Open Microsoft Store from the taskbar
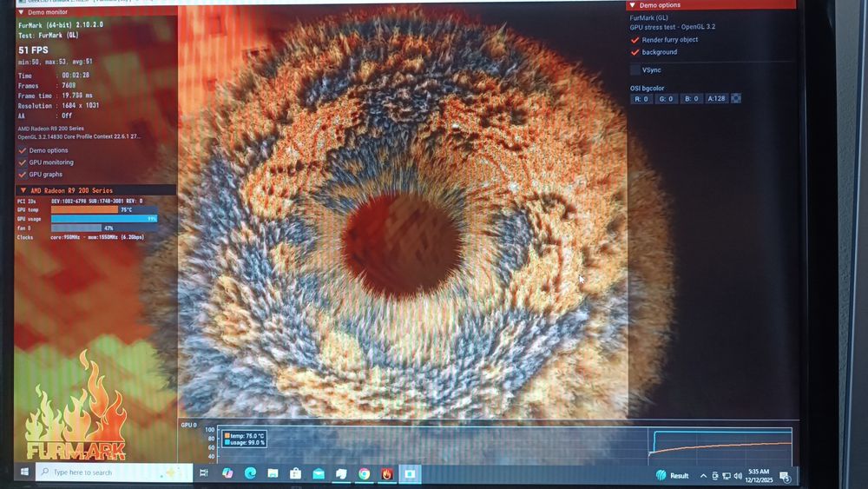The height and width of the screenshot is (489, 868). click(296, 473)
